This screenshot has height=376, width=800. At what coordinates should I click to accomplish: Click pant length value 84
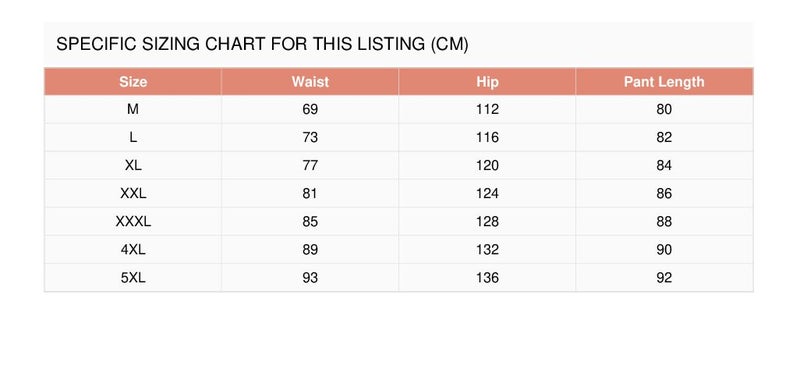pos(664,165)
